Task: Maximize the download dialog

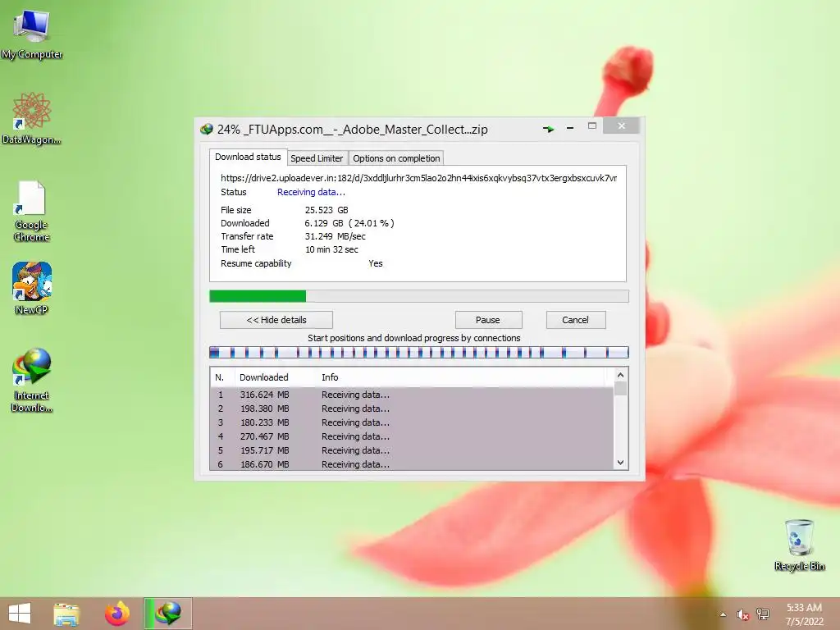Action: click(592, 126)
